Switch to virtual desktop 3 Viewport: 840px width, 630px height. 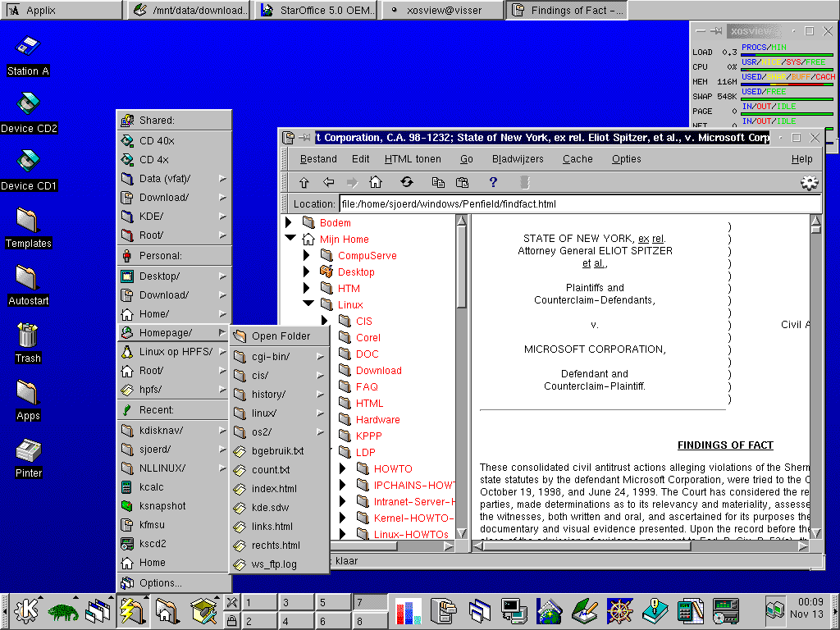click(295, 603)
